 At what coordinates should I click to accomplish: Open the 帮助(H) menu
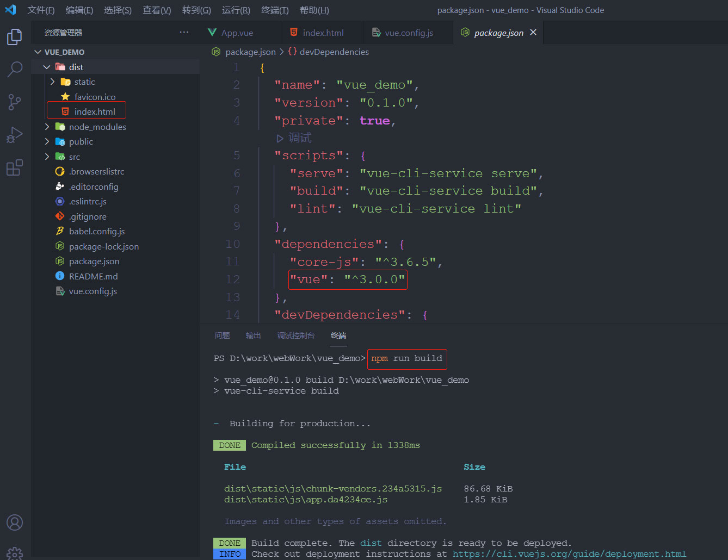314,10
